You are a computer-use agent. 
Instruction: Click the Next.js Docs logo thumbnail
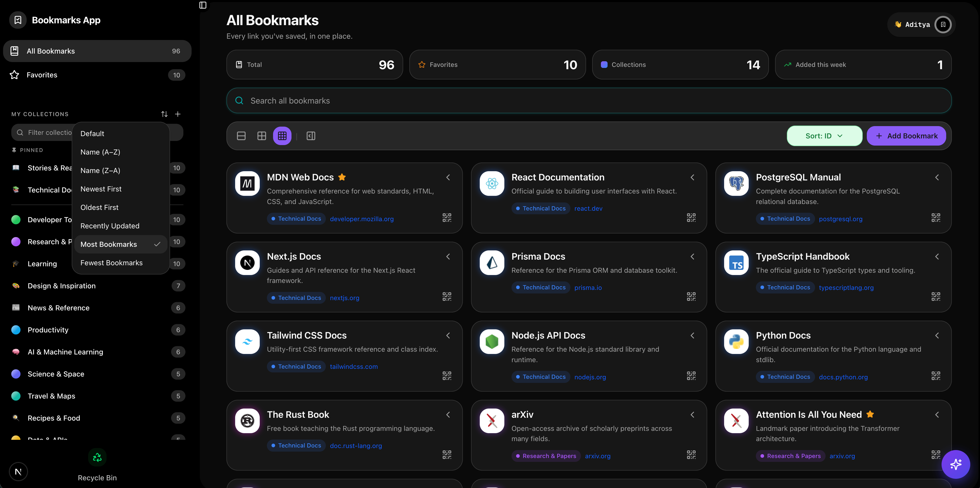click(247, 263)
